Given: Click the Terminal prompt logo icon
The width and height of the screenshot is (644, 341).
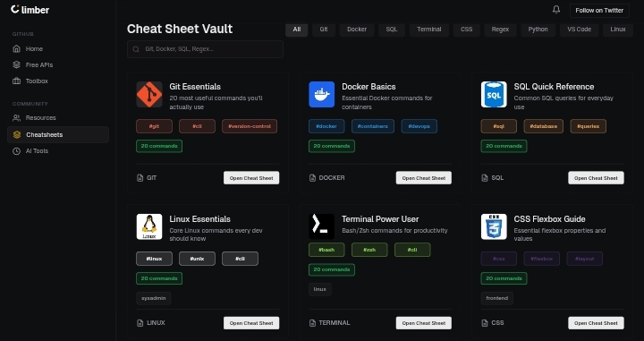Looking at the screenshot, I should [322, 226].
